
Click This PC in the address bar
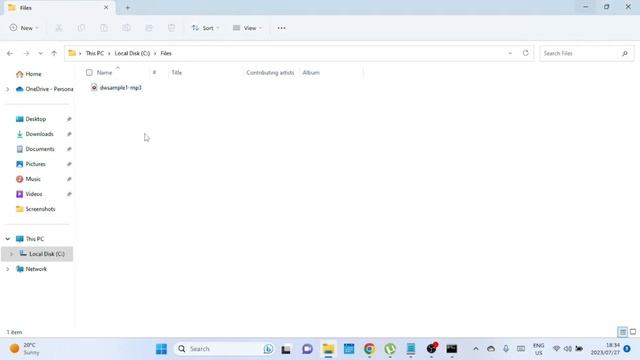[95, 53]
